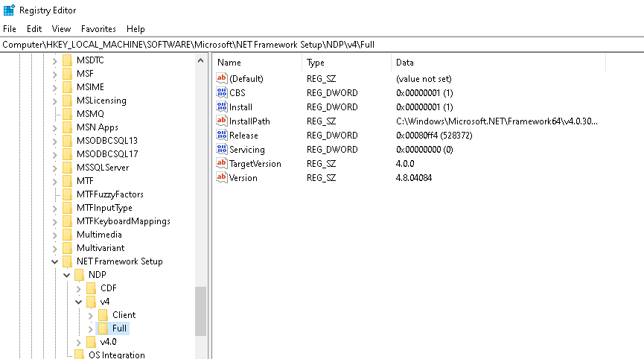Select the MSN Apps tree key label
644x359 pixels.
98,127
